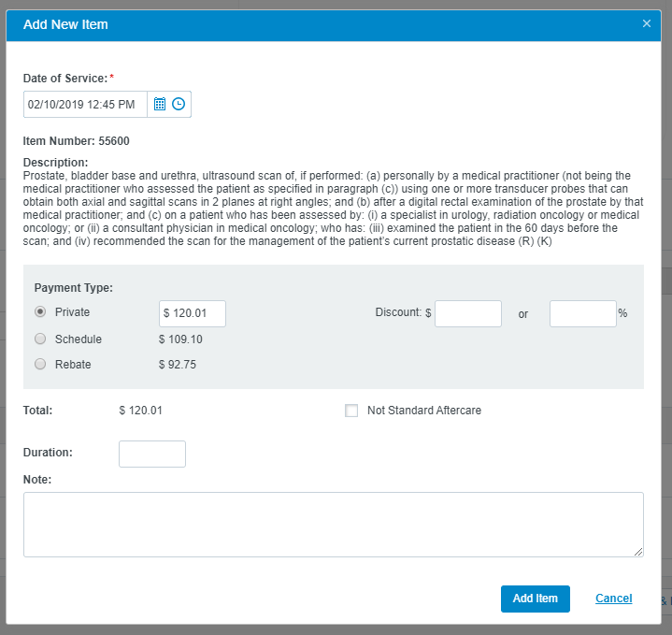Click the Discount dollar amount field
The image size is (672, 635).
[x=468, y=313]
